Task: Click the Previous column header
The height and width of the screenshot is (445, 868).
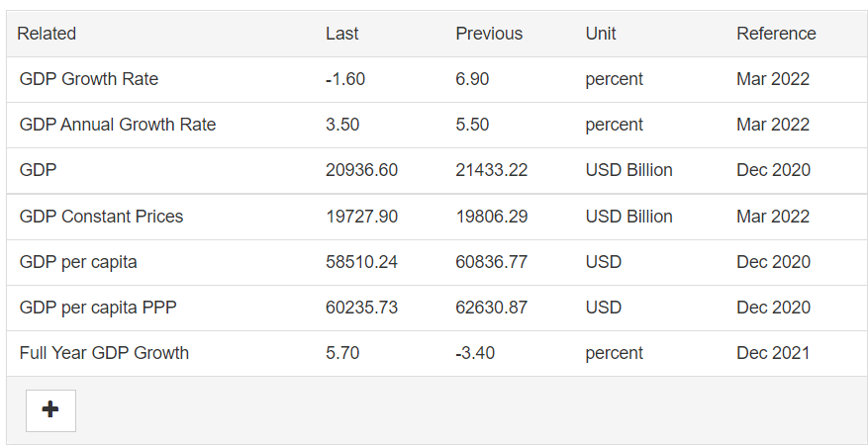Action: point(489,34)
